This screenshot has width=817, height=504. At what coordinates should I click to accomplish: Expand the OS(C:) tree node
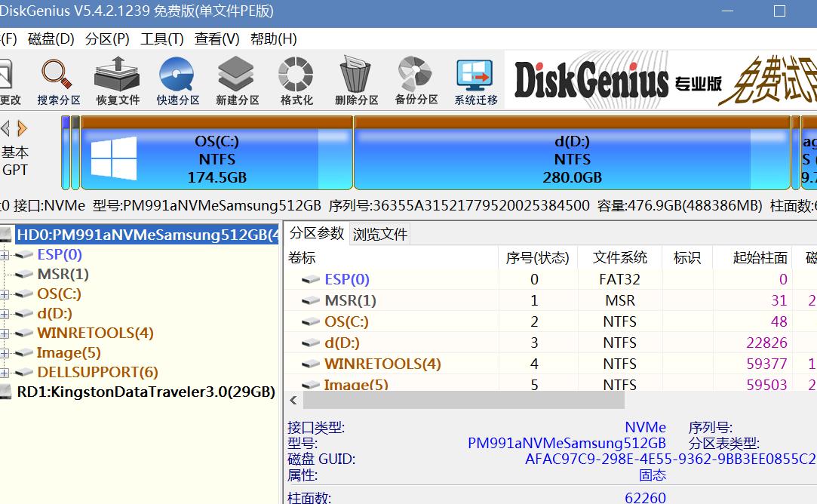coord(5,294)
